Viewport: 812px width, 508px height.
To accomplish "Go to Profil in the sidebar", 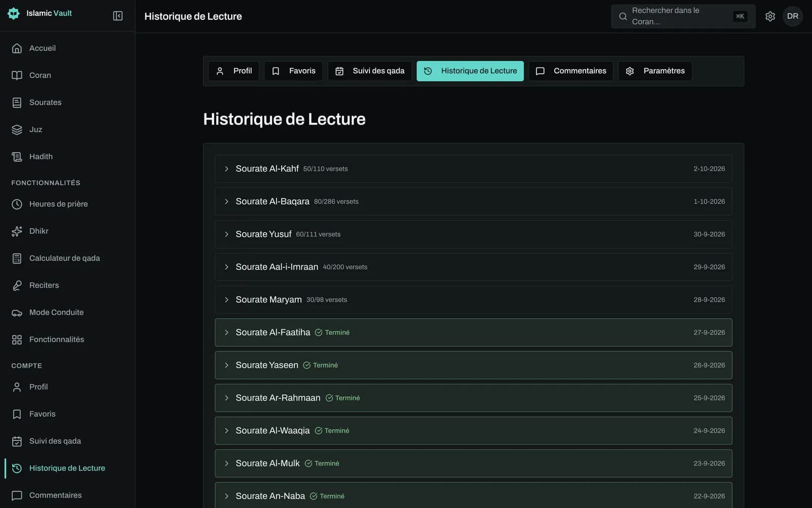I will click(x=67, y=387).
